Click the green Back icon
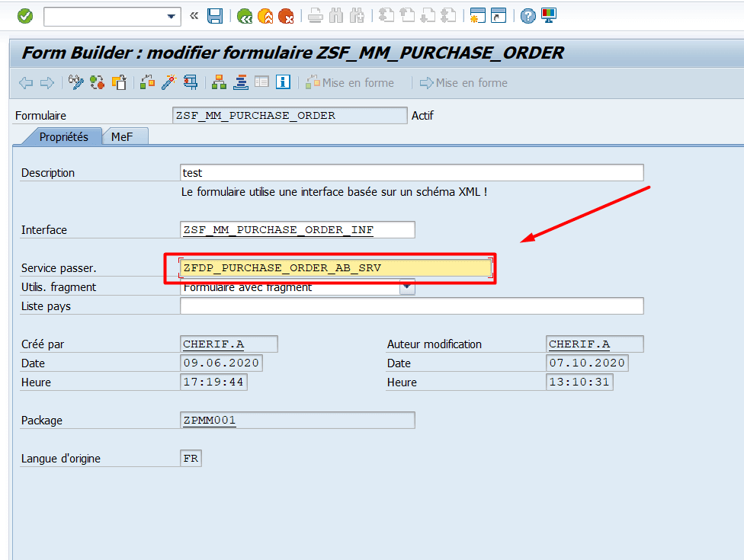Image resolution: width=744 pixels, height=560 pixels. pos(245,17)
